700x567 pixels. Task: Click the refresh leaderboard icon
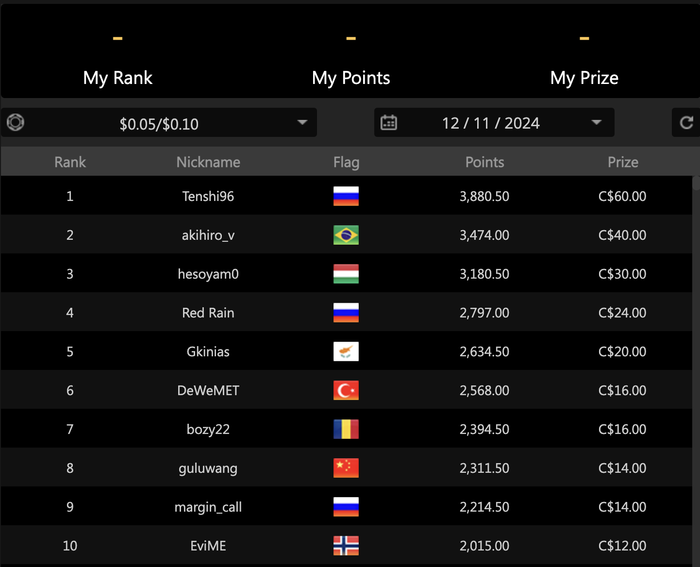686,122
